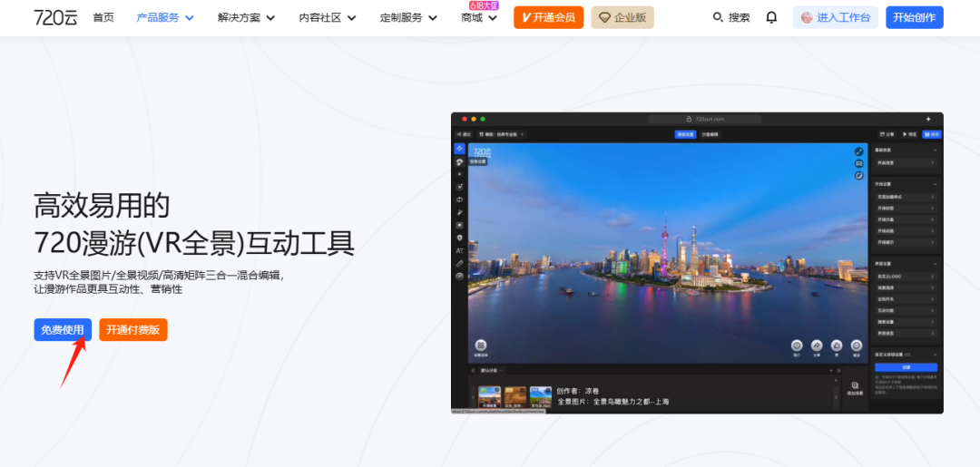Select the first highlighted scene thumbnail
Viewport: 980px width, 467px height.
point(489,397)
